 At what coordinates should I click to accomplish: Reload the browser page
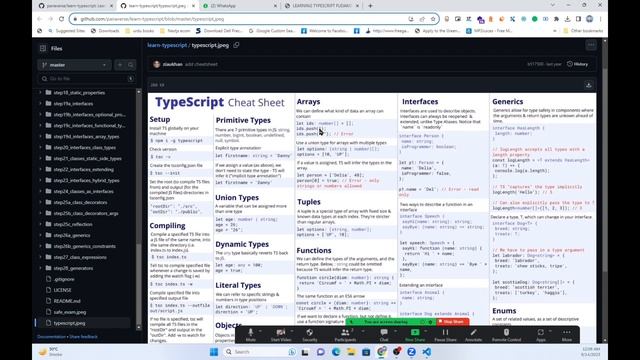[61, 19]
